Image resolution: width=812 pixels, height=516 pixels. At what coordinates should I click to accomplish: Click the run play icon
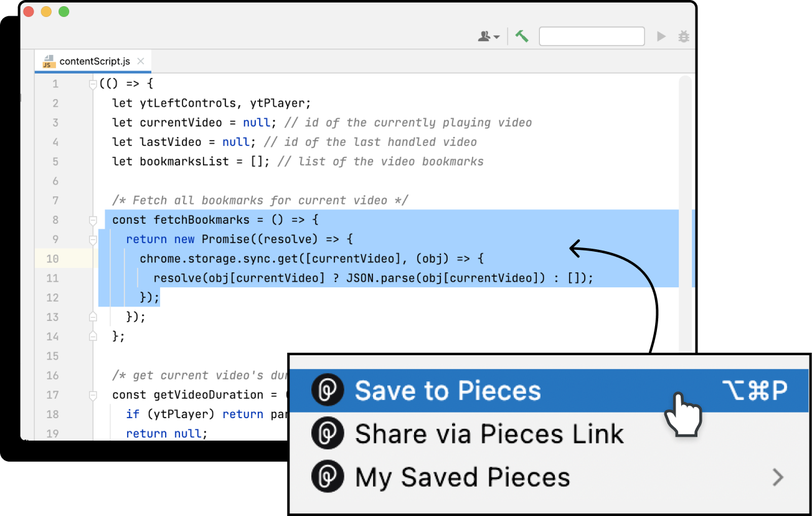(x=661, y=37)
